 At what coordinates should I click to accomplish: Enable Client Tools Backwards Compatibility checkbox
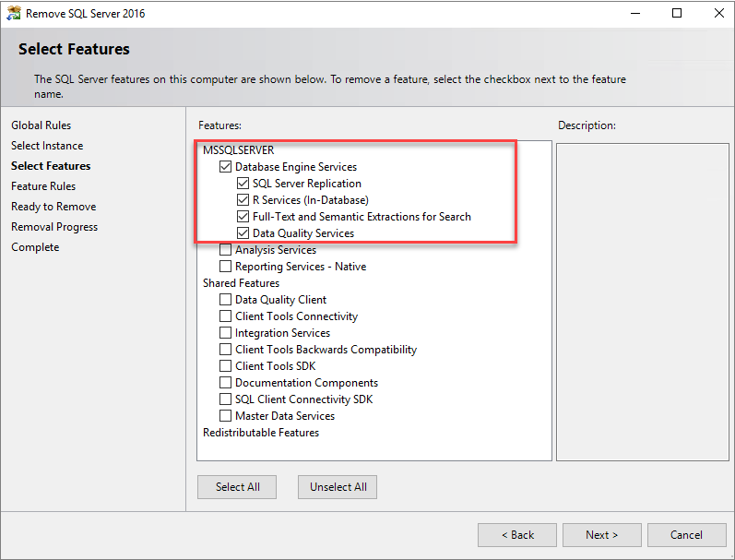[x=225, y=349]
